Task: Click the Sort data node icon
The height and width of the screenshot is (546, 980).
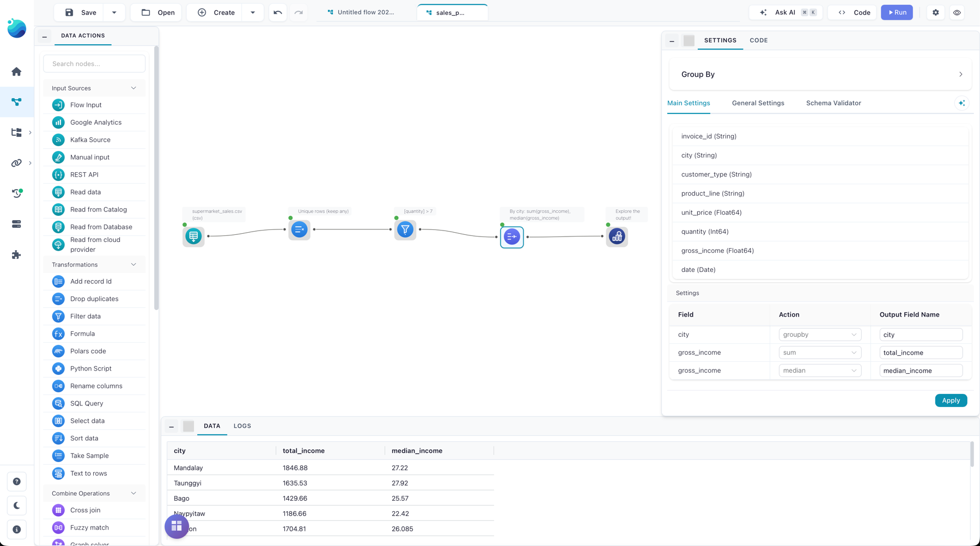Action: (58, 438)
